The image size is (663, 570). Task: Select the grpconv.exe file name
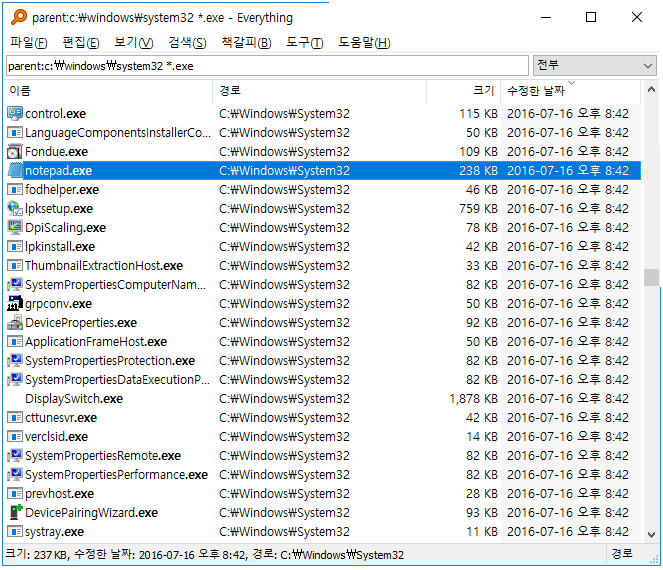pyautogui.click(x=58, y=303)
